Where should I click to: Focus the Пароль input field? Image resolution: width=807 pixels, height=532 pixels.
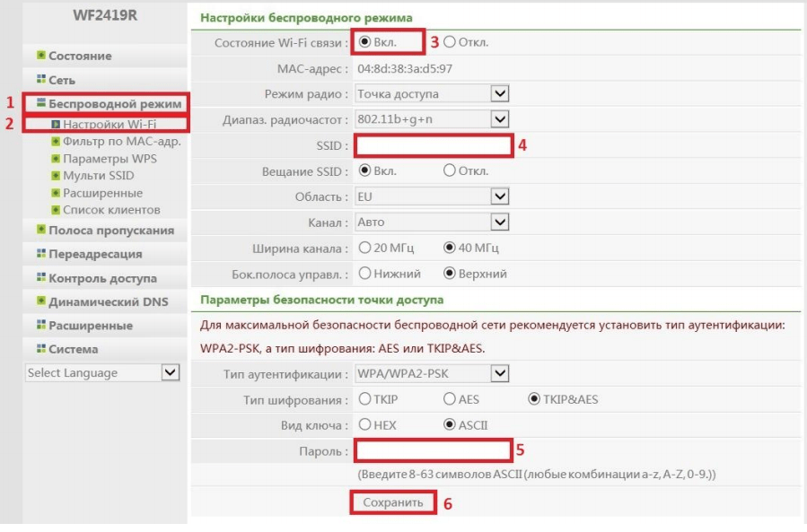tap(434, 449)
